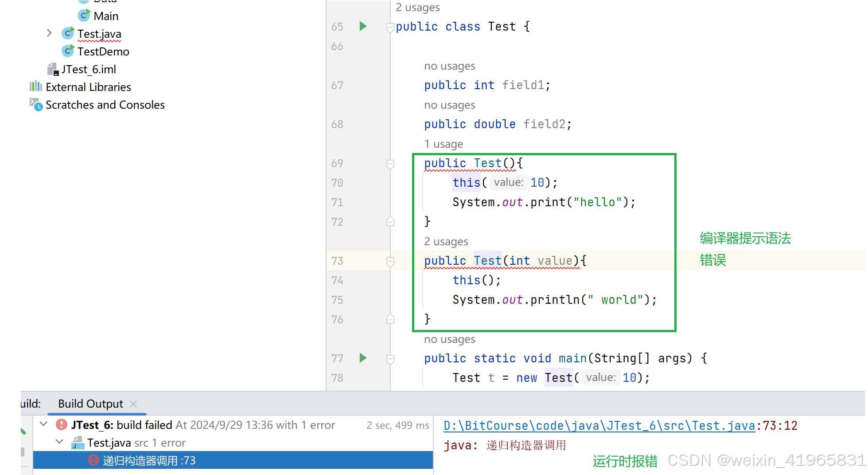The image size is (868, 475).
Task: Select the 递归构造器调用 :73 error row
Action: (x=233, y=460)
